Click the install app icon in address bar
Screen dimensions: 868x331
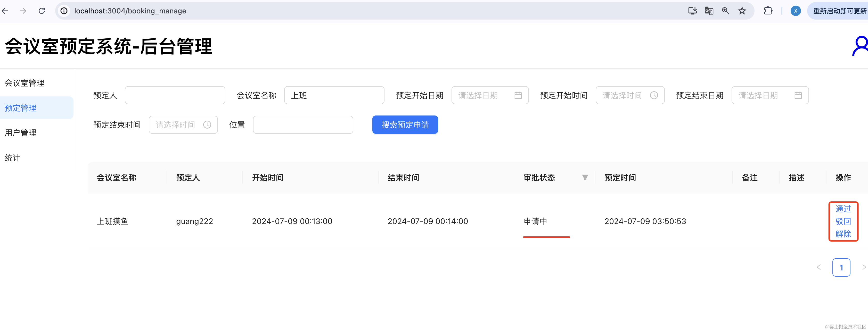(x=692, y=11)
